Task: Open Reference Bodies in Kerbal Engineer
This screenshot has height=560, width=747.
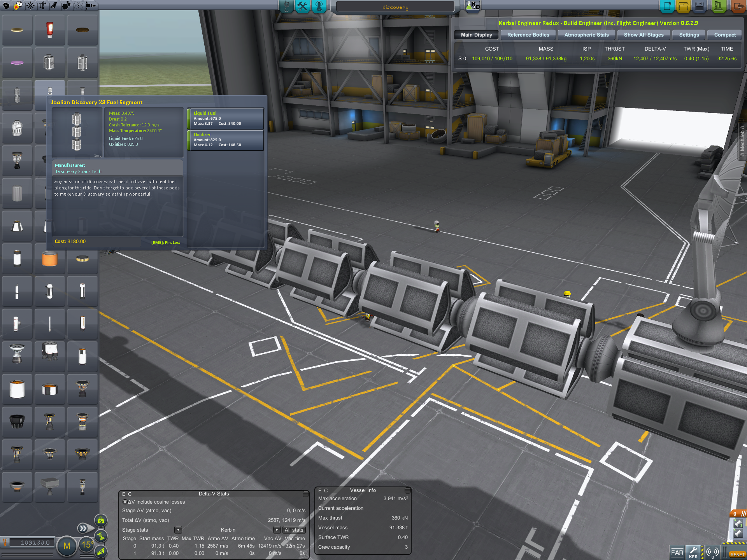Action: tap(528, 35)
